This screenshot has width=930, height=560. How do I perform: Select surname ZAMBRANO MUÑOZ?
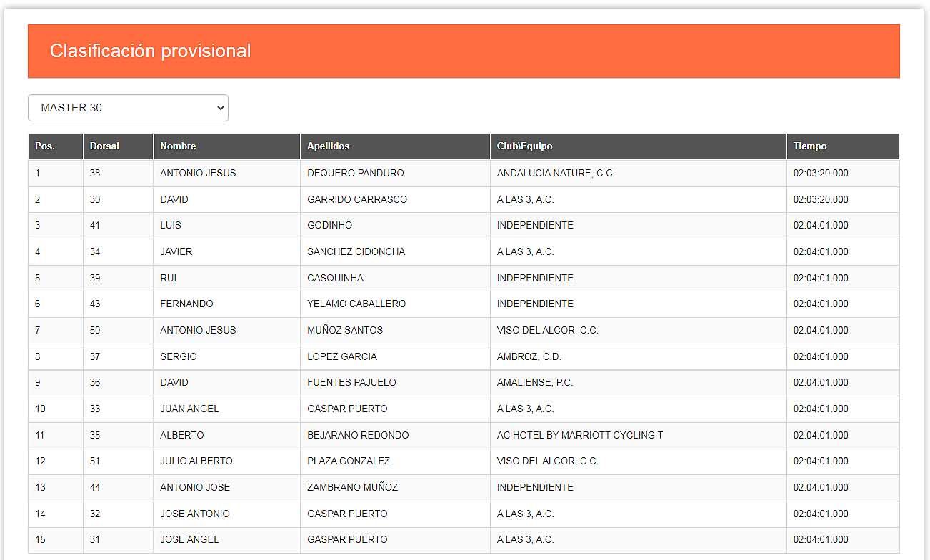(x=353, y=487)
